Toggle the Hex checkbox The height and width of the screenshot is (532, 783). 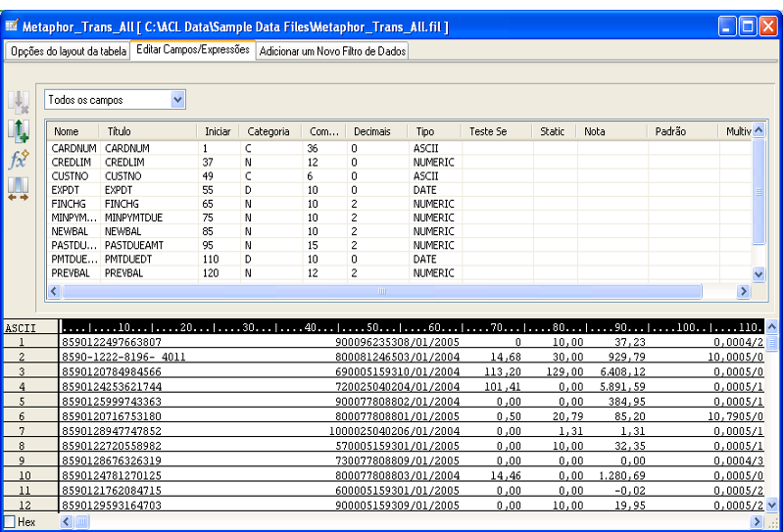point(10,522)
